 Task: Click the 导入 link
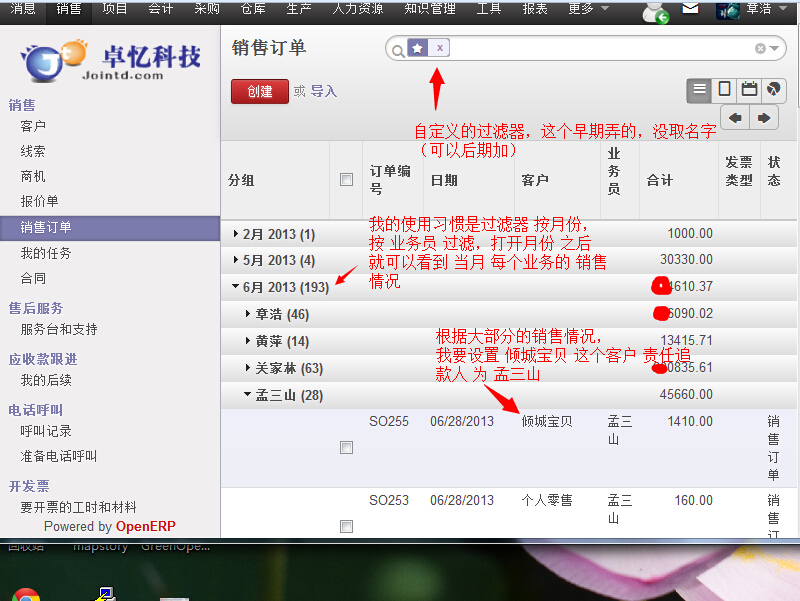[324, 91]
